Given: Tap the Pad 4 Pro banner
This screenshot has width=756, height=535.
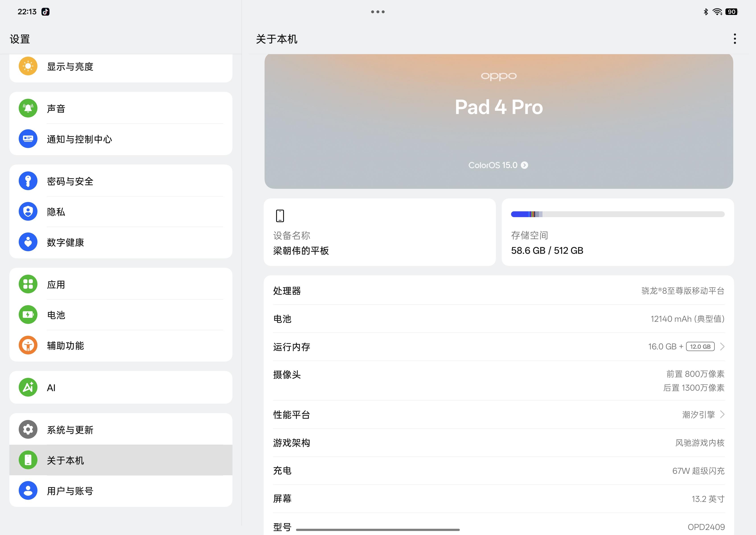Looking at the screenshot, I should [x=499, y=121].
